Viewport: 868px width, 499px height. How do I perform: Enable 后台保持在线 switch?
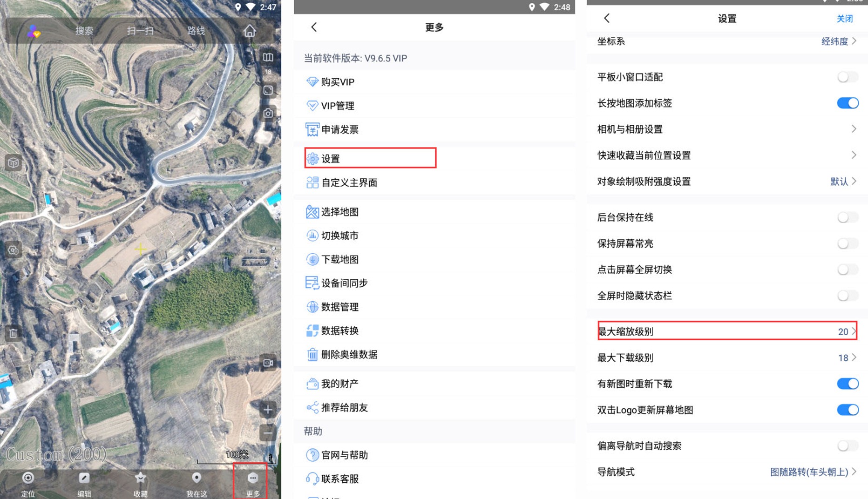click(x=847, y=217)
